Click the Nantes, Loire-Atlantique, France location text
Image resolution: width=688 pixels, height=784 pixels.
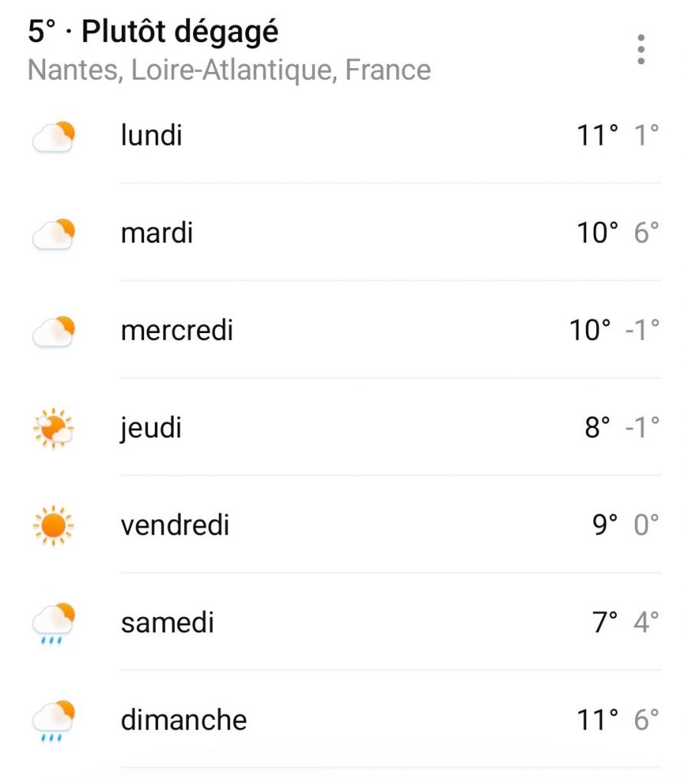pyautogui.click(x=229, y=70)
